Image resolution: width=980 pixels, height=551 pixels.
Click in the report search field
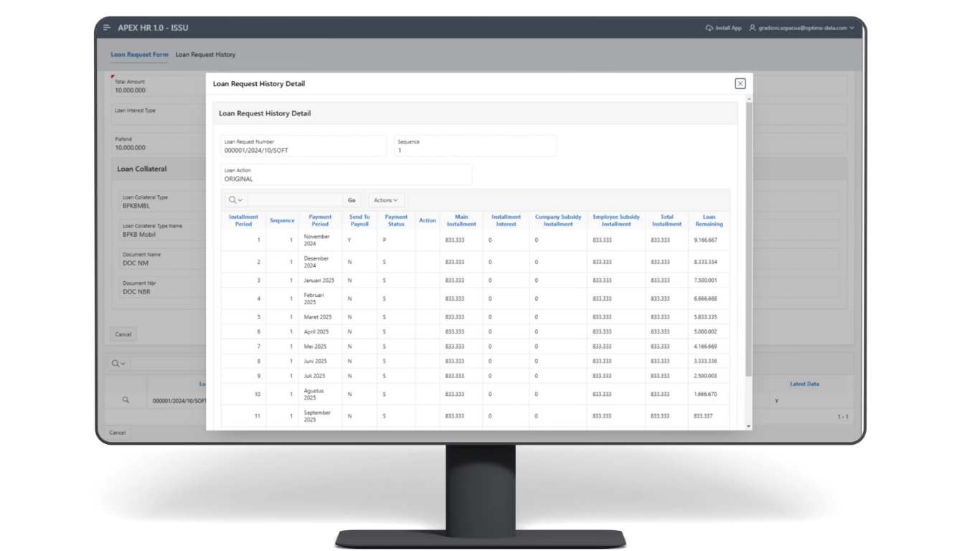pos(295,200)
